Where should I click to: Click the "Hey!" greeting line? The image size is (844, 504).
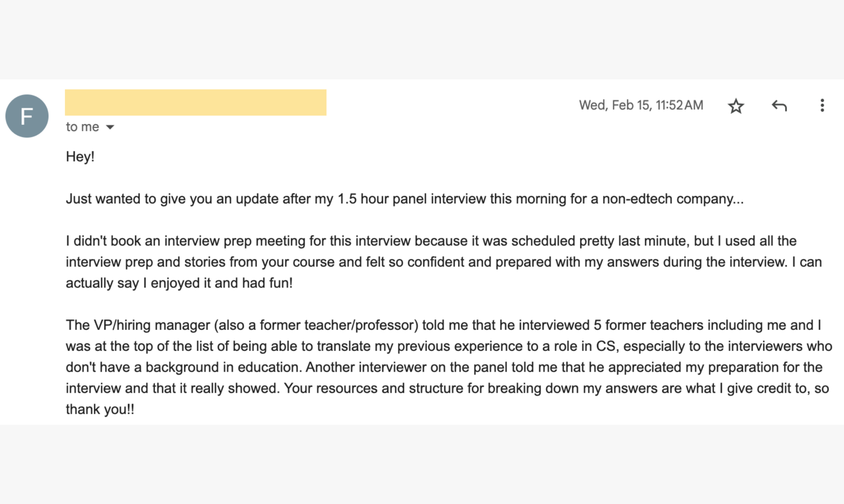[80, 156]
